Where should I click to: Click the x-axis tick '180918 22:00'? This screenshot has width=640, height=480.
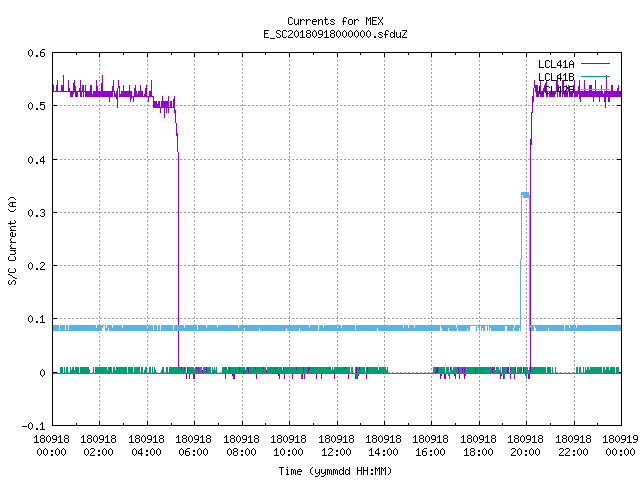(573, 446)
